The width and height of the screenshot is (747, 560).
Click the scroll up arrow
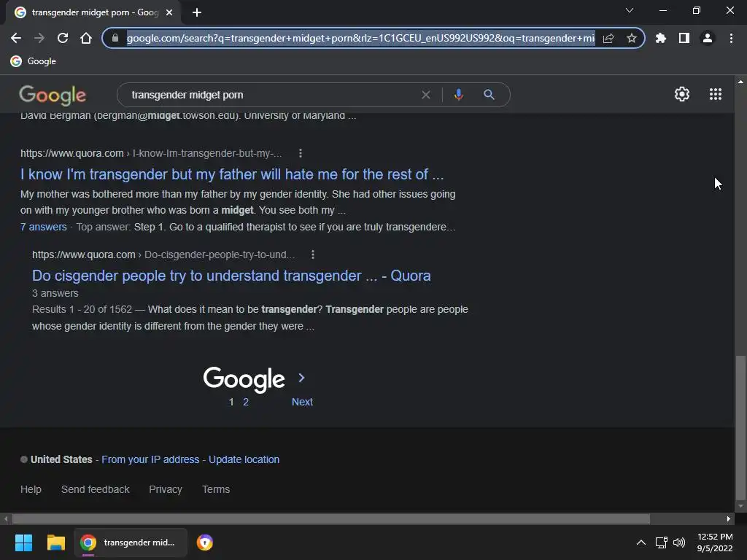coord(740,82)
